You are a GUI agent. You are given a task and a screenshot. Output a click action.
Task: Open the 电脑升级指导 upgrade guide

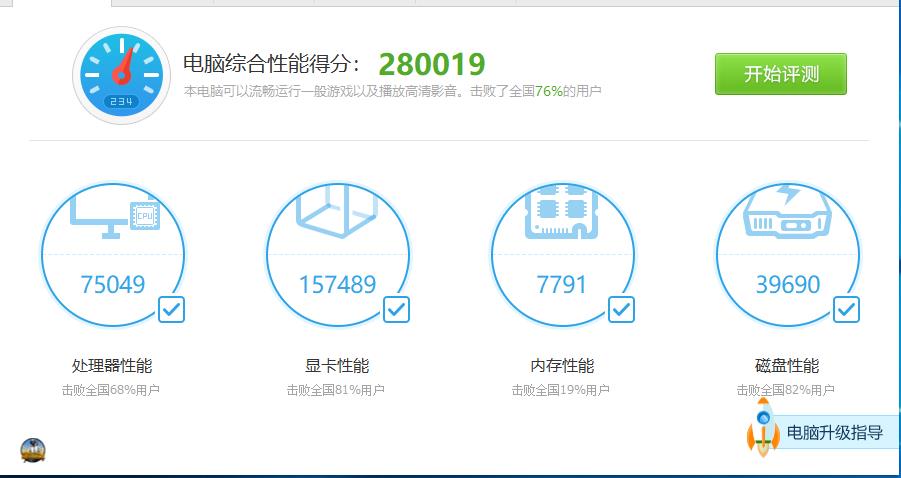tap(834, 433)
